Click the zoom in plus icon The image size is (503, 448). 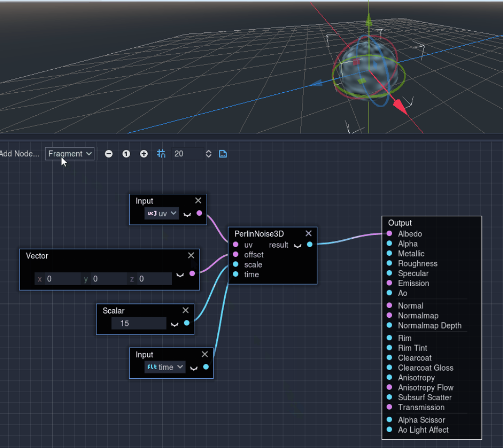pos(144,154)
